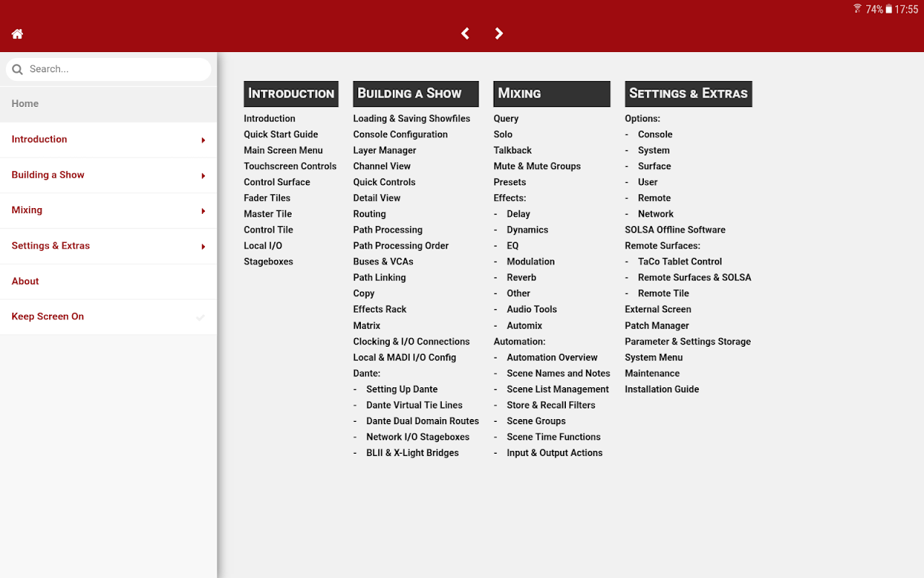Open Scene List Management page
Image resolution: width=924 pixels, height=578 pixels.
(x=558, y=389)
